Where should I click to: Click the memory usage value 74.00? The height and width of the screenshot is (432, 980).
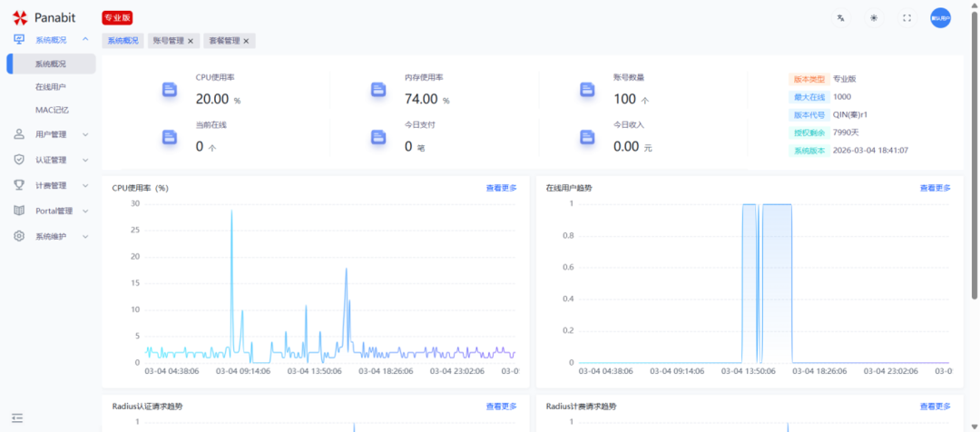click(x=421, y=99)
